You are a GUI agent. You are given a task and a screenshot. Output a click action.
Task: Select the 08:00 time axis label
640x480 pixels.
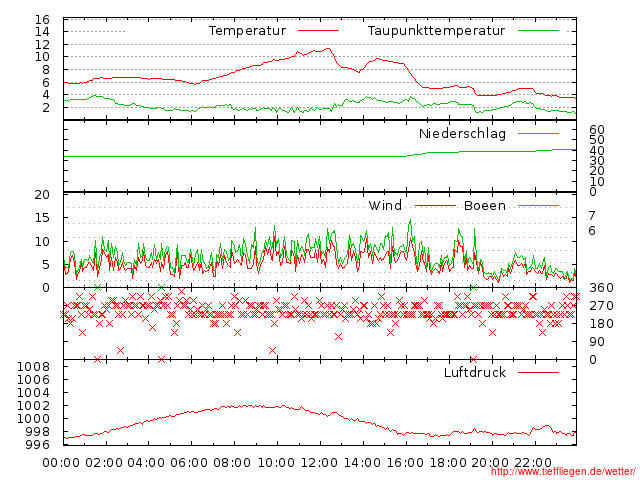point(232,462)
